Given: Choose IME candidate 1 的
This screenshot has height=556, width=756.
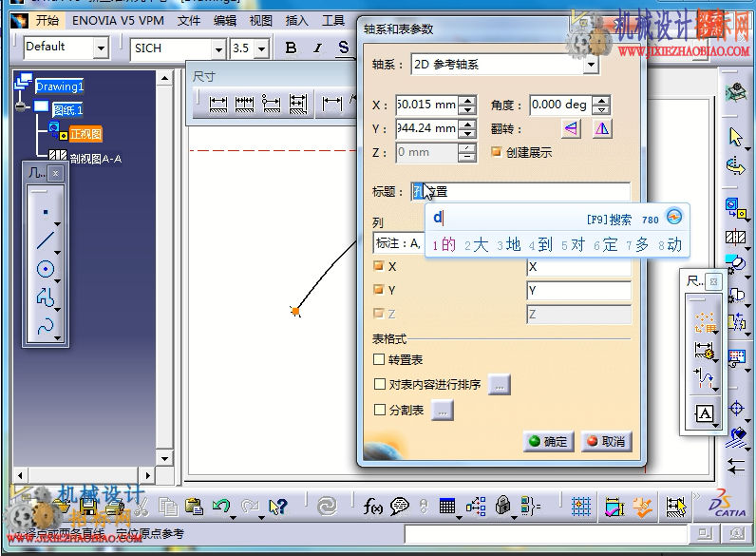Looking at the screenshot, I should pos(444,244).
